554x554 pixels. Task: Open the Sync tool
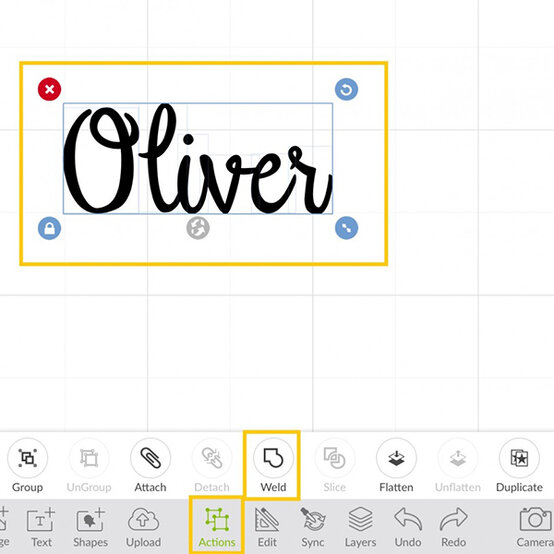click(313, 526)
